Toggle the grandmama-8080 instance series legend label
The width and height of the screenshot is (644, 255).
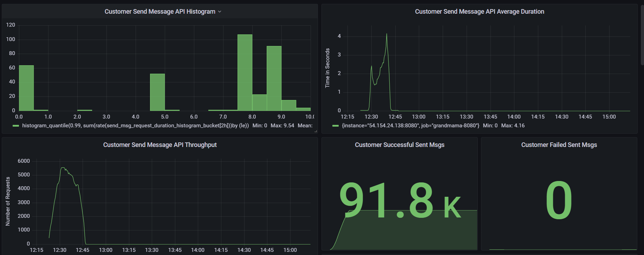coord(410,126)
